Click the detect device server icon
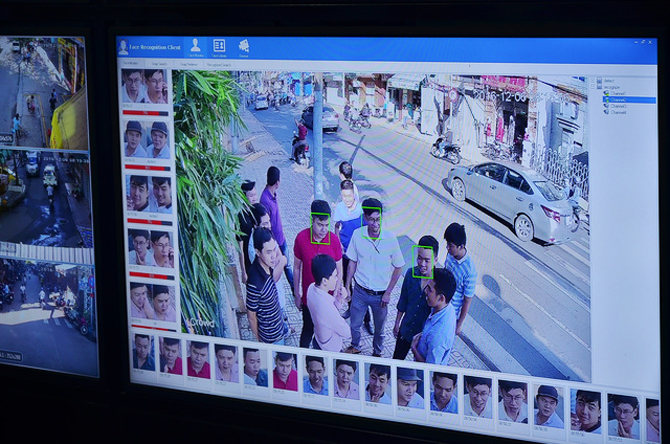The image size is (670, 444). [599, 80]
